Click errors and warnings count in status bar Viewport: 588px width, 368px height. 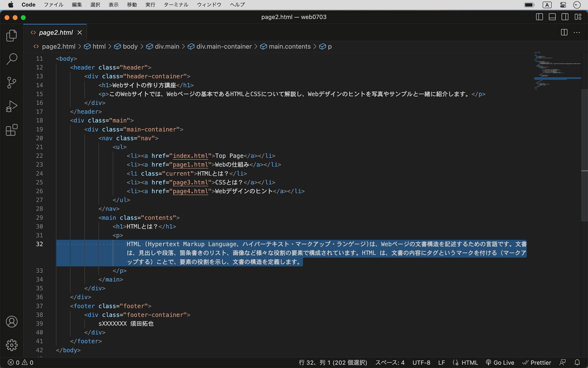coord(21,362)
